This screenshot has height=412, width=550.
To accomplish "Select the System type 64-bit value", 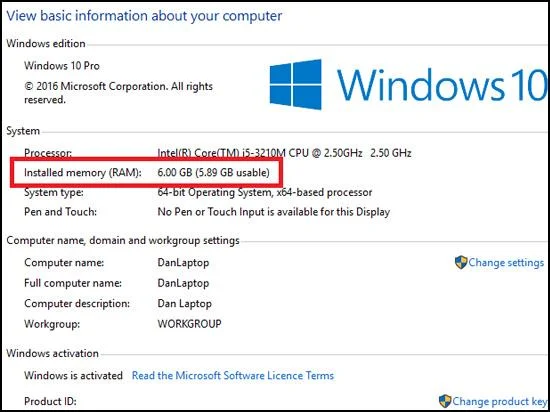I will 265,192.
